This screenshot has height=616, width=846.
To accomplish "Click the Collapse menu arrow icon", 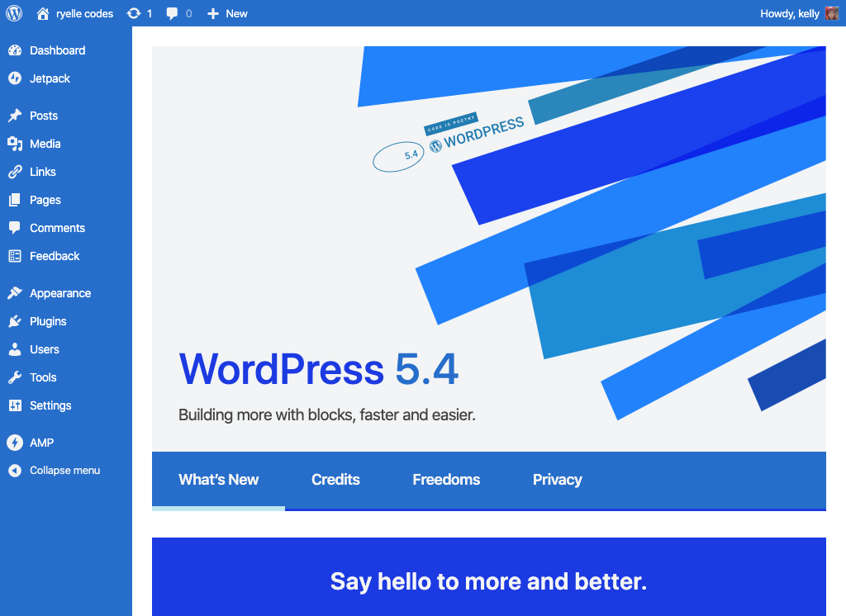I will pos(15,471).
